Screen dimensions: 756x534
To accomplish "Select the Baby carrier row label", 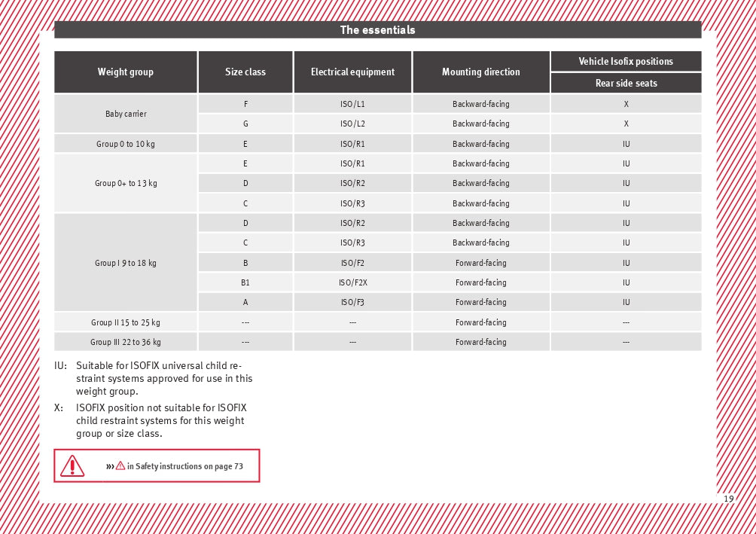I will coord(126,114).
